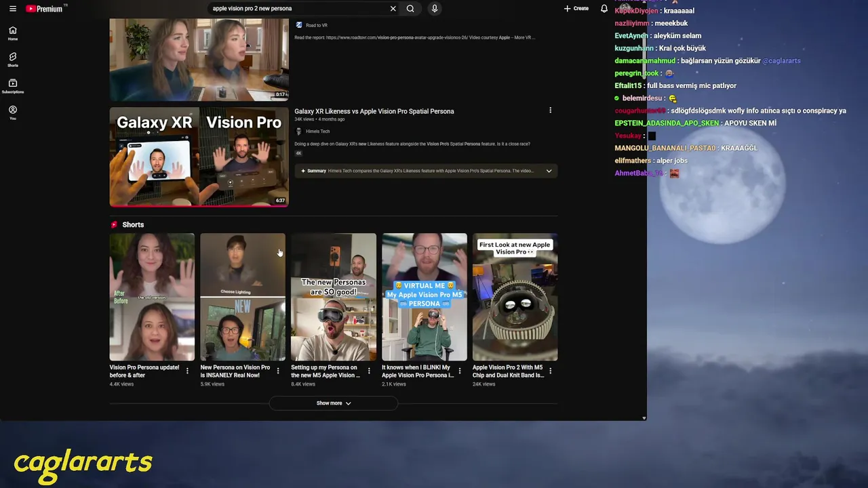Open Subscriptions in the sidebar
Viewport: 868px width, 488px height.
pyautogui.click(x=13, y=86)
